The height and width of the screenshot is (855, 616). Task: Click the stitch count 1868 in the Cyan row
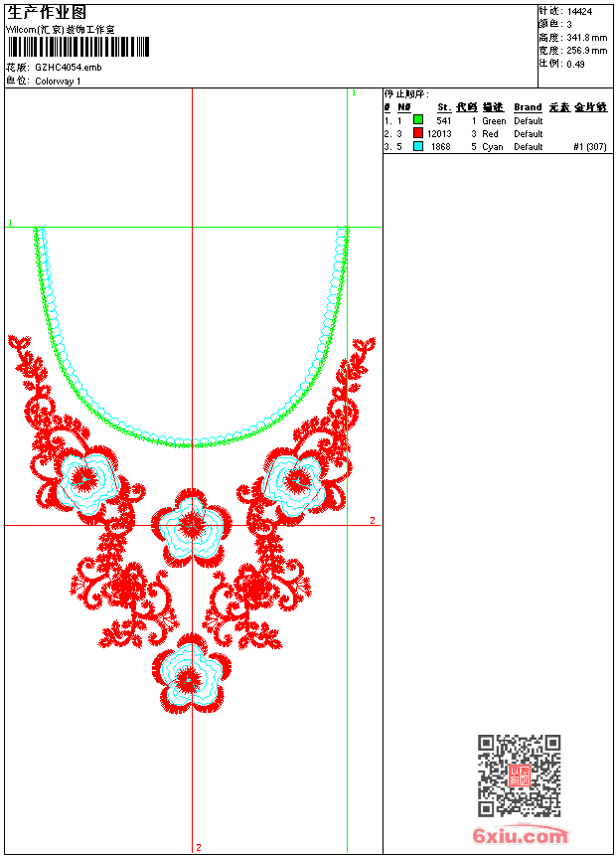pos(441,147)
